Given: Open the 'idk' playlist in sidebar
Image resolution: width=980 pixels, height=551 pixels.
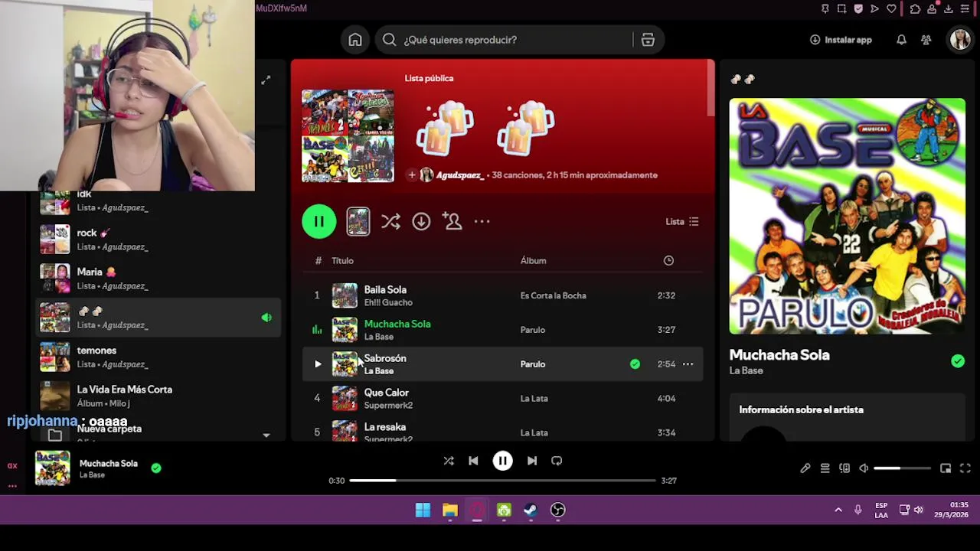Looking at the screenshot, I should [x=159, y=202].
